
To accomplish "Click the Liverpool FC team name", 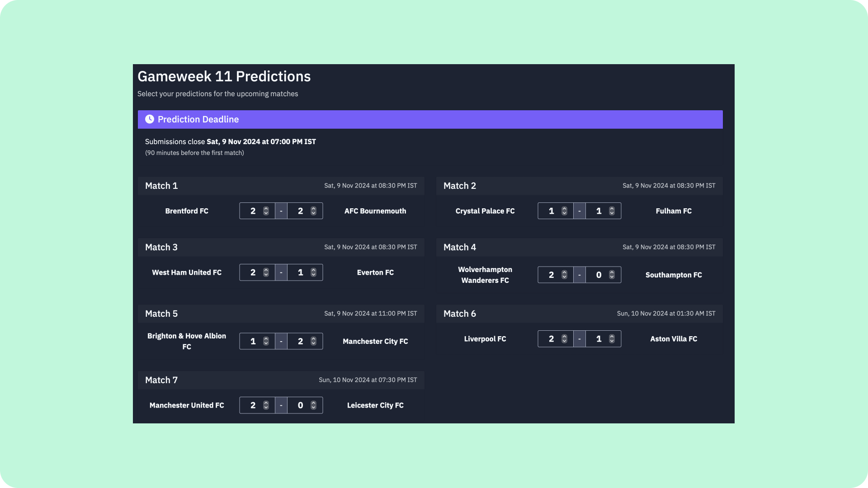I will point(485,339).
